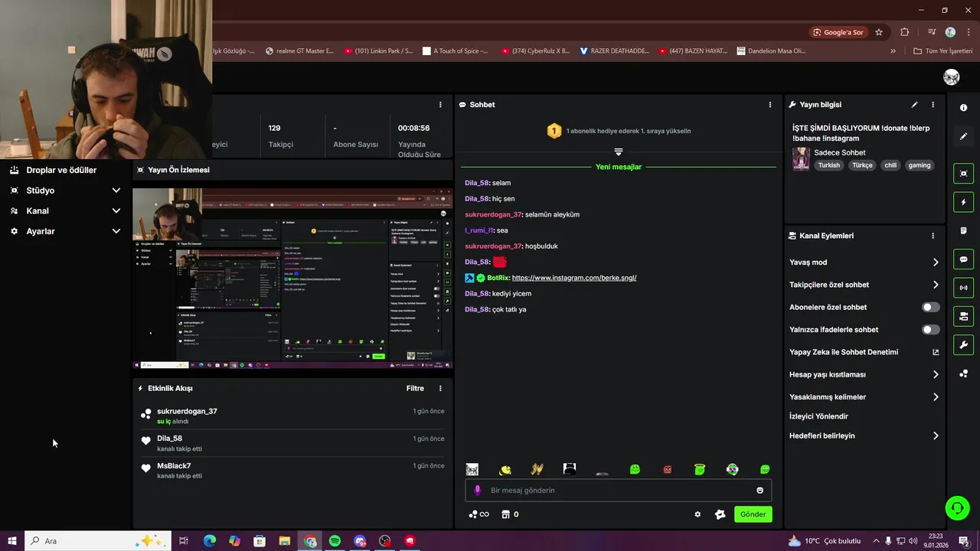Insert the yellow bee emote
Viewport: 980px width, 551px height.
point(505,469)
